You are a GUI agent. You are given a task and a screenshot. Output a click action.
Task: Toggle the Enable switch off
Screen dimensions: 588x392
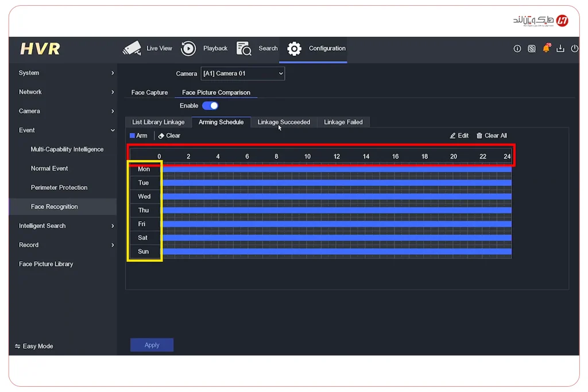click(210, 106)
